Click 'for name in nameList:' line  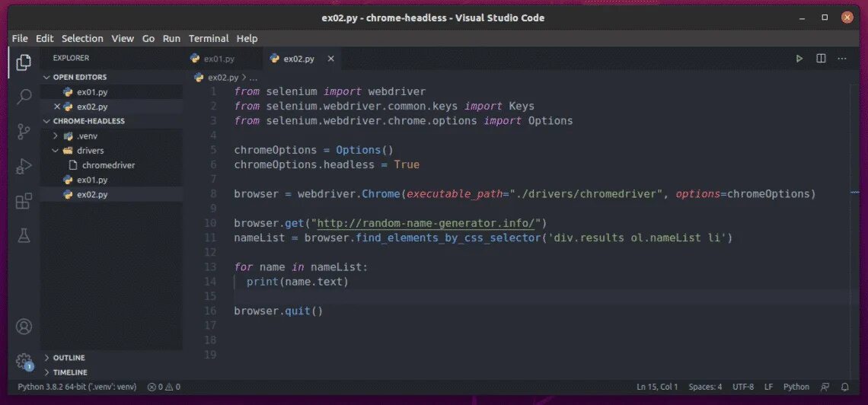(x=302, y=267)
